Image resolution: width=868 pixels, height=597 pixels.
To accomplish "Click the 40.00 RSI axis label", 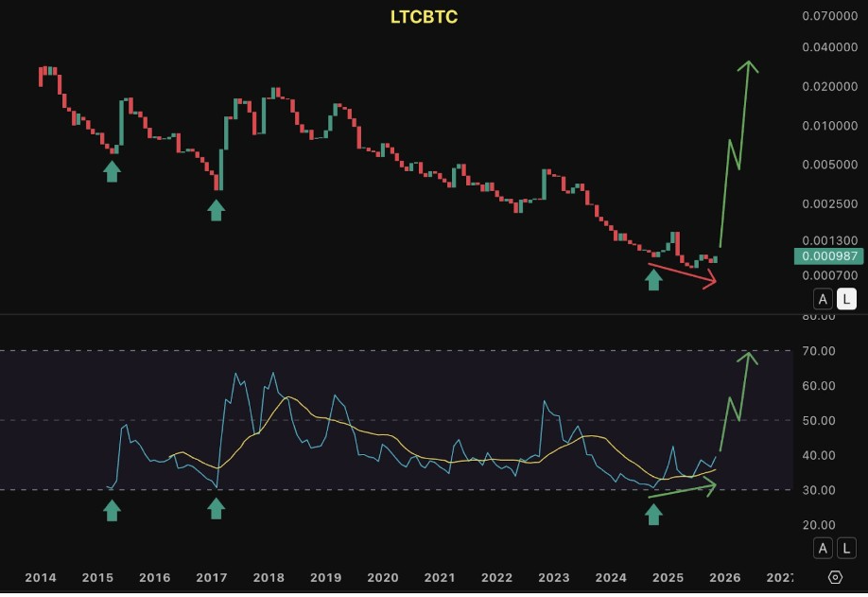I will (x=819, y=455).
